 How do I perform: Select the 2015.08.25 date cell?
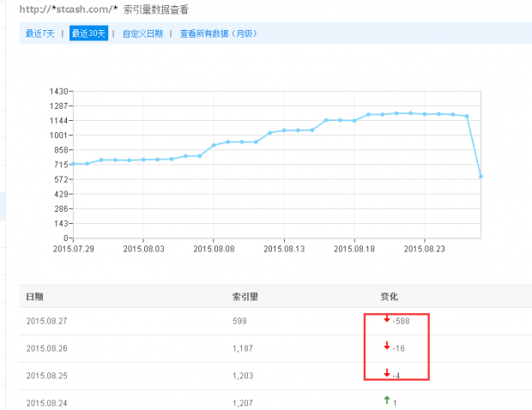click(47, 376)
